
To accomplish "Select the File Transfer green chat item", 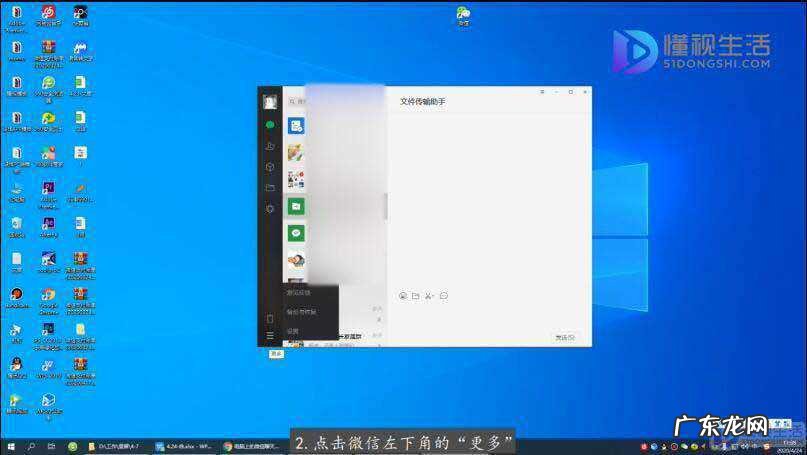I will click(296, 206).
